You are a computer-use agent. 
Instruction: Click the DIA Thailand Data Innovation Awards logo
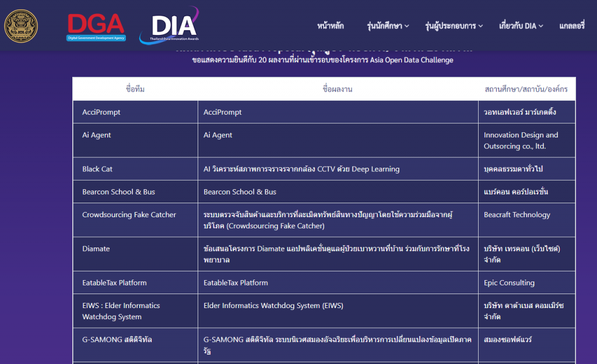170,26
